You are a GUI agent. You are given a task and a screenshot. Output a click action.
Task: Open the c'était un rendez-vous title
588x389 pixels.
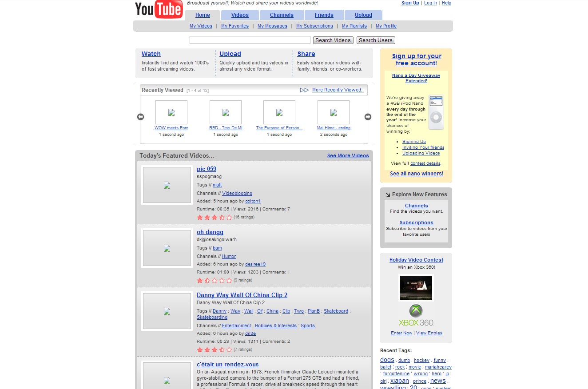point(227,364)
